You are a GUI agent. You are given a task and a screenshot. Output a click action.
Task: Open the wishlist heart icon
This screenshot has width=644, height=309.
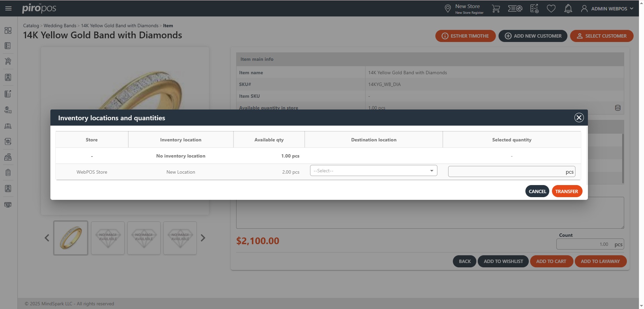point(551,8)
